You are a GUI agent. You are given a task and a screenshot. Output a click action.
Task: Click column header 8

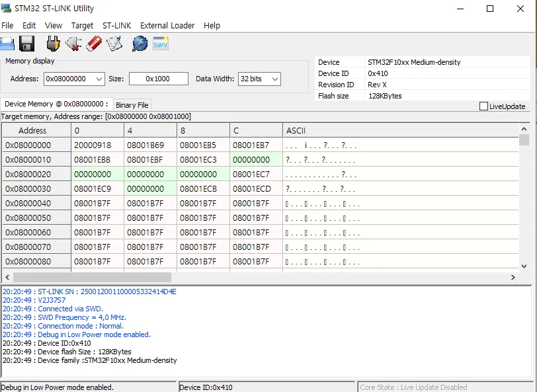204,131
